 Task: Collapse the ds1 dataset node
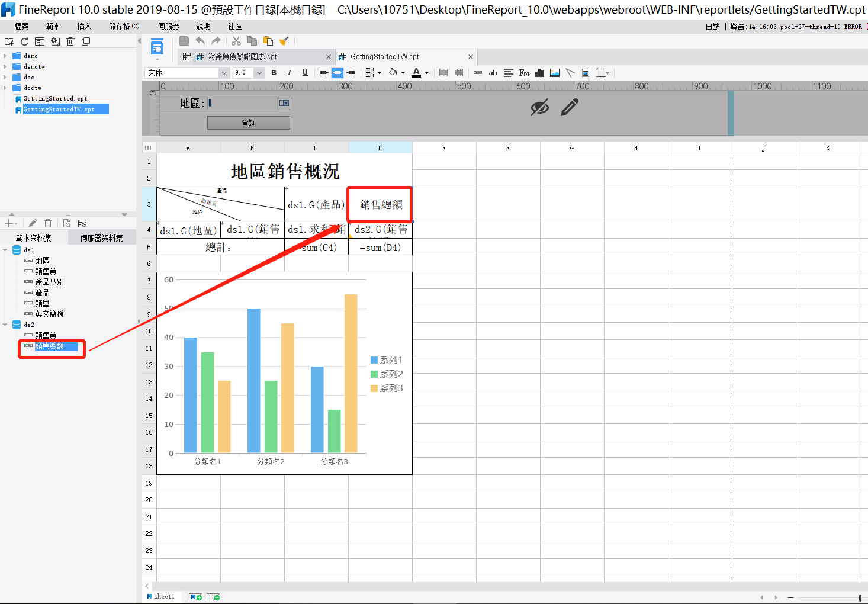pyautogui.click(x=5, y=250)
